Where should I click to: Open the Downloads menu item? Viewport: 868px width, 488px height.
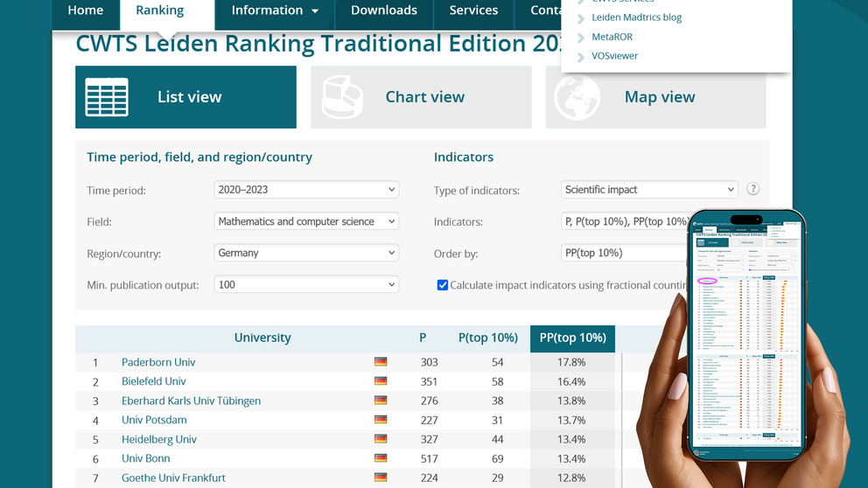click(x=383, y=10)
